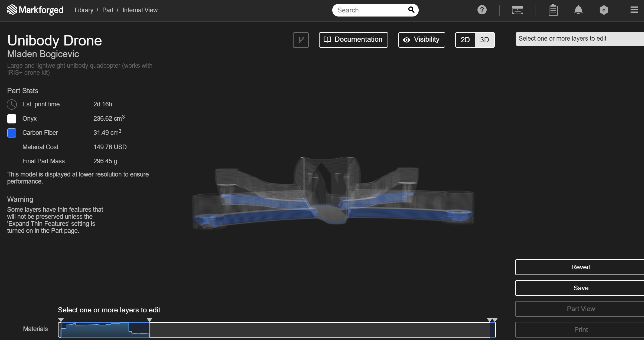Viewport: 644px width, 340px height.
Task: Open the hamburger menu
Action: coord(634,10)
